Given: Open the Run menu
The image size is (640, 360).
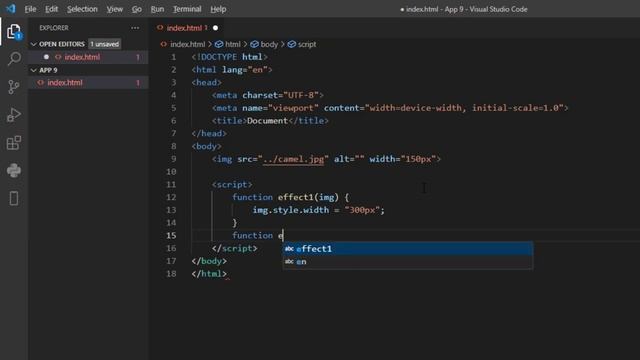Looking at the screenshot, I should pos(157,9).
